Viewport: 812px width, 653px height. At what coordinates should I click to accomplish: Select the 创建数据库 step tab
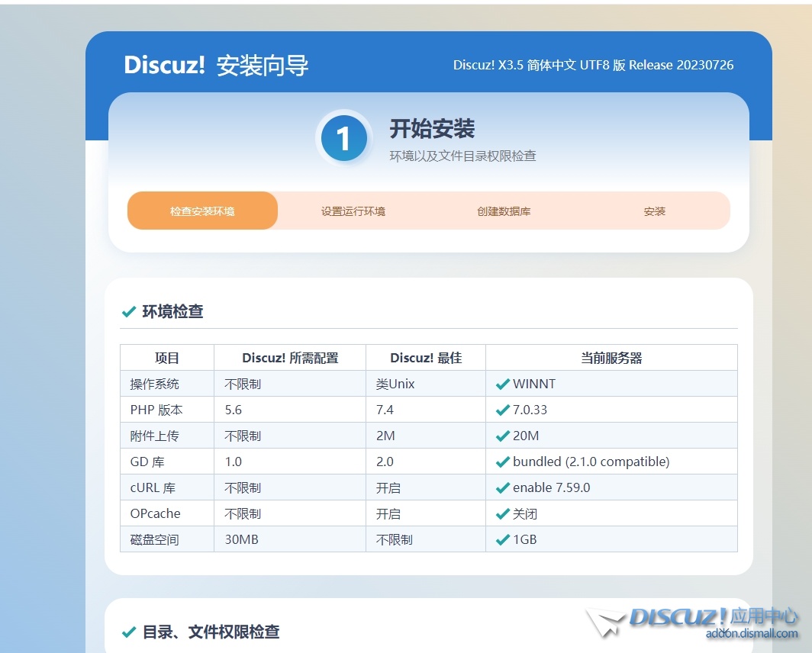[504, 211]
